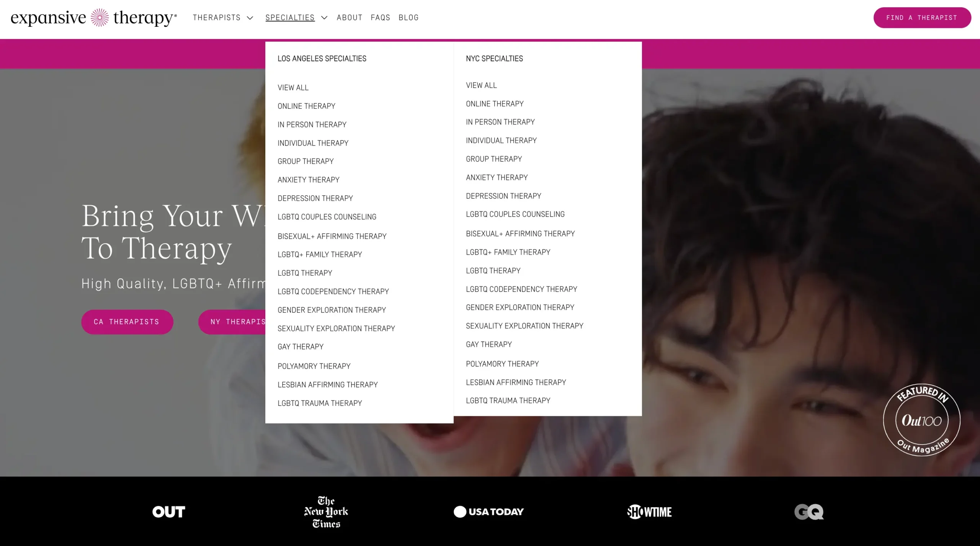Image resolution: width=980 pixels, height=546 pixels.
Task: Open the About page
Action: point(349,18)
